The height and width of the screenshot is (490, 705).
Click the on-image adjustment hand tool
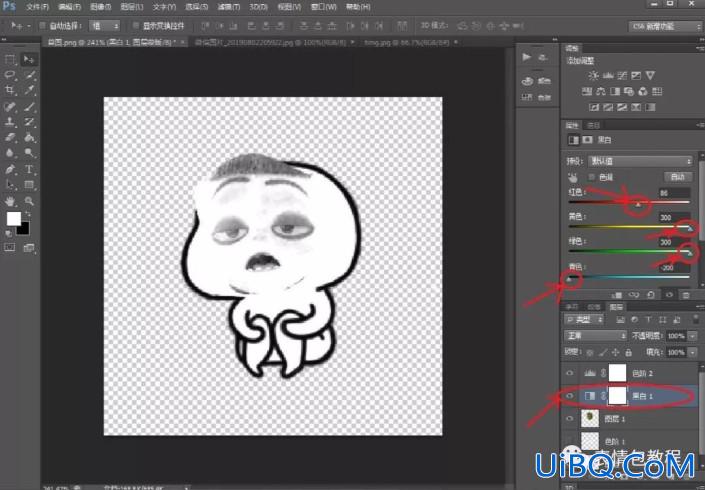coord(573,177)
